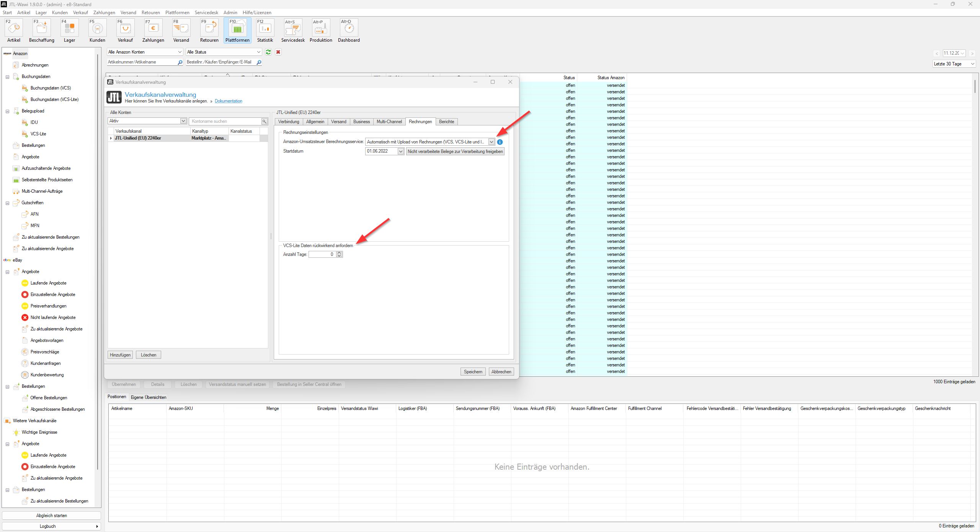Open the Zahlungen toolbar module
Image resolution: width=980 pixels, height=532 pixels.
[x=153, y=31]
